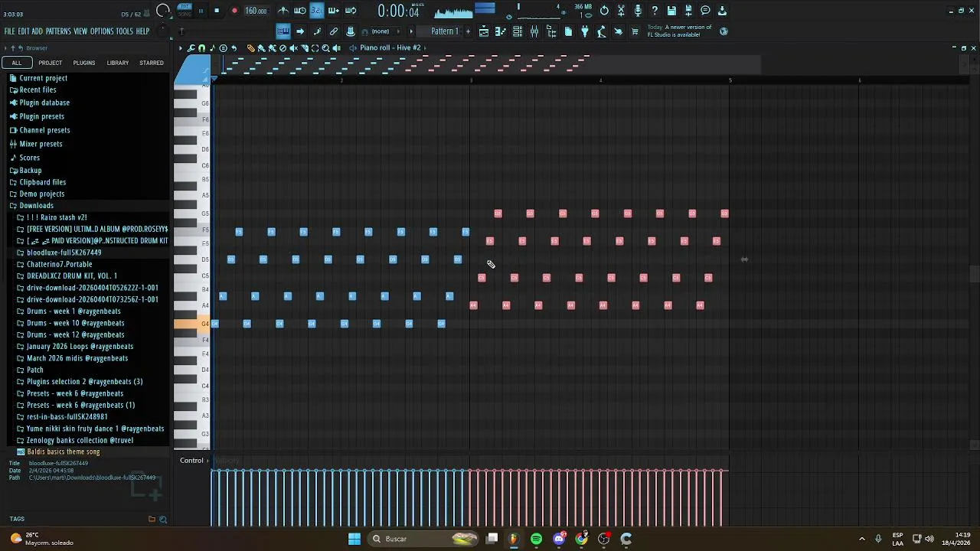Open the chat bubble support icon

[705, 11]
